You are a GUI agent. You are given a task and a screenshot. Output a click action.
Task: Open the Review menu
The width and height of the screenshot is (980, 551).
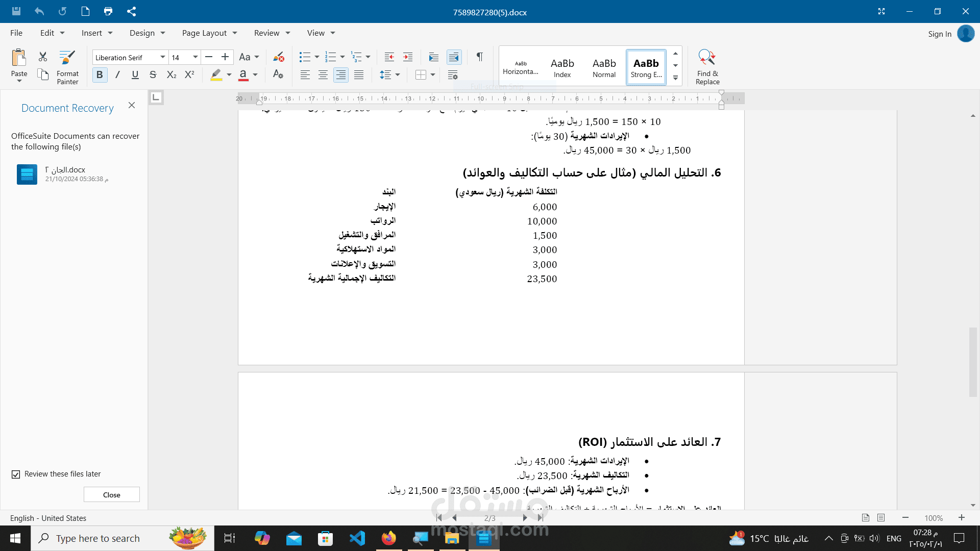pyautogui.click(x=272, y=33)
